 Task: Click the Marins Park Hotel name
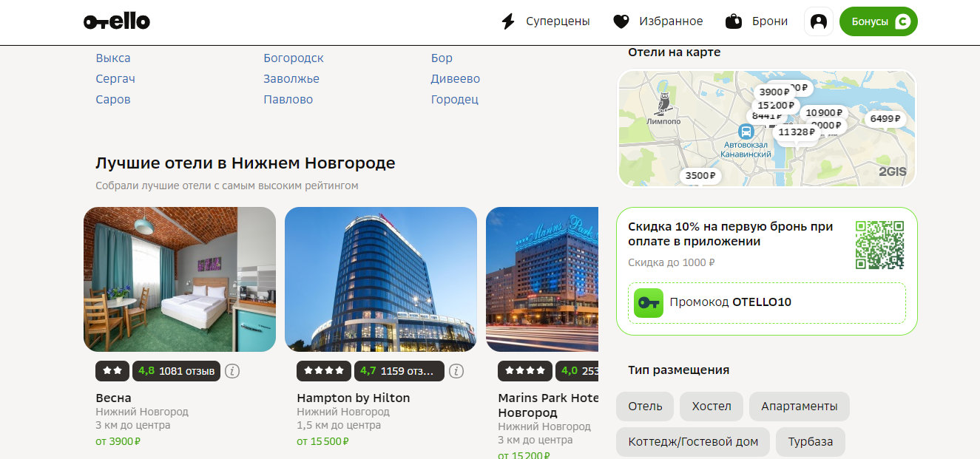(548, 405)
